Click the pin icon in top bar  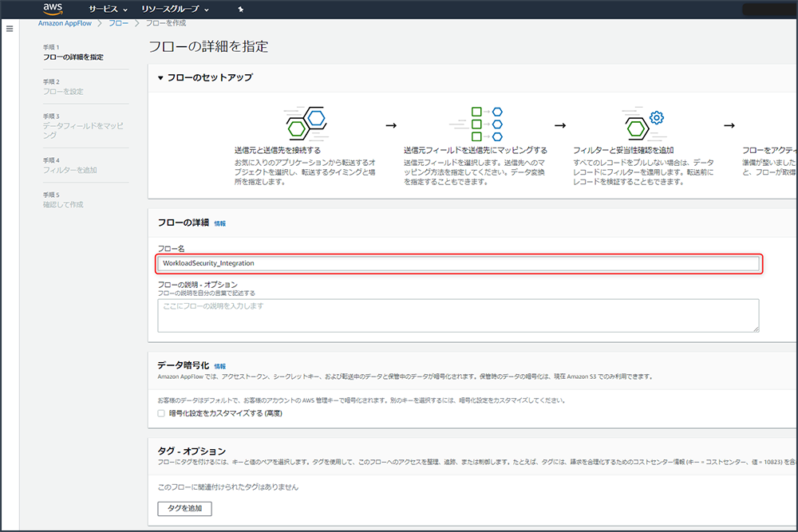241,10
